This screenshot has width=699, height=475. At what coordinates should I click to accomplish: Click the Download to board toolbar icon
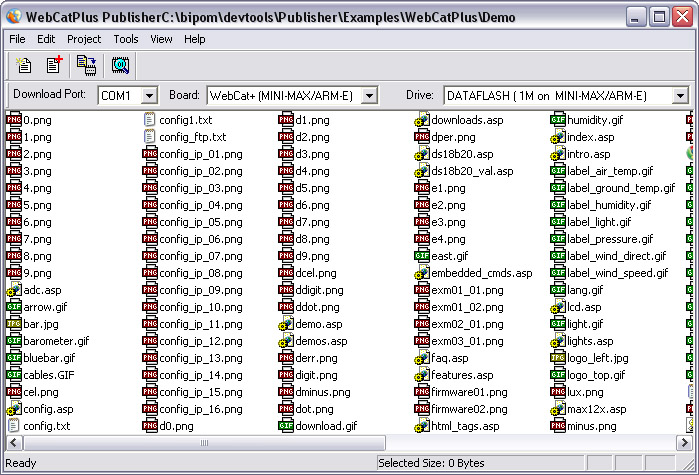tap(86, 65)
